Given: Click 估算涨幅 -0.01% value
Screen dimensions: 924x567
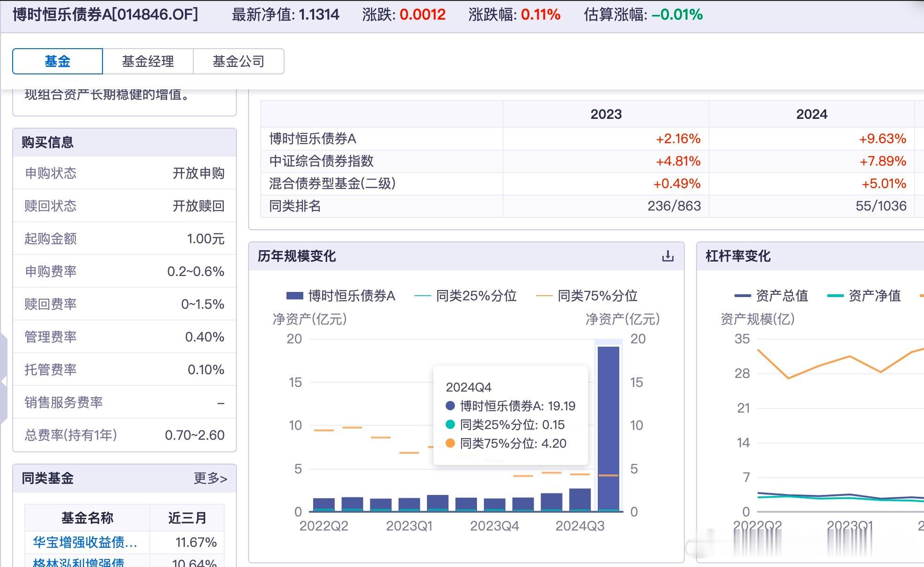Looking at the screenshot, I should click(677, 15).
